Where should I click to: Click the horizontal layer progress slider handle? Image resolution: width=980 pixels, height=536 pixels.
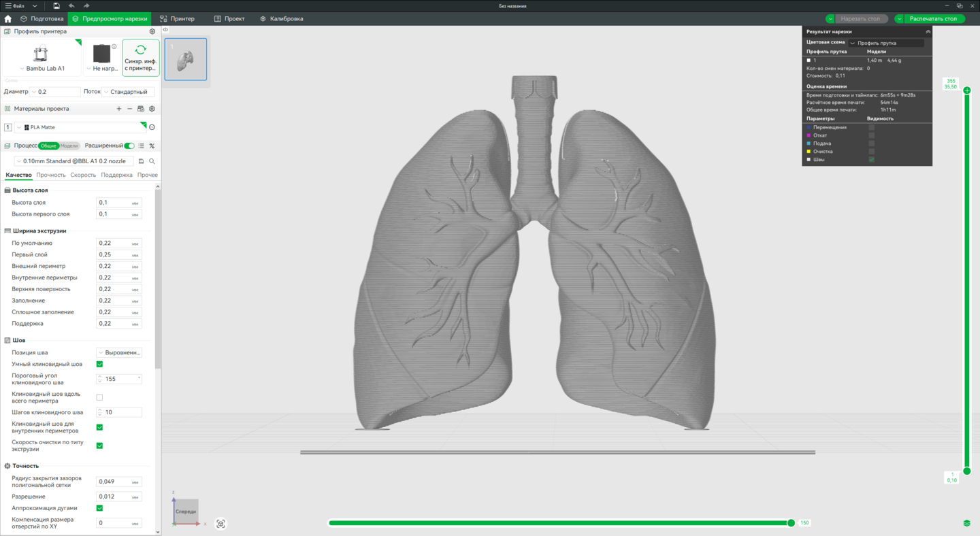point(791,523)
